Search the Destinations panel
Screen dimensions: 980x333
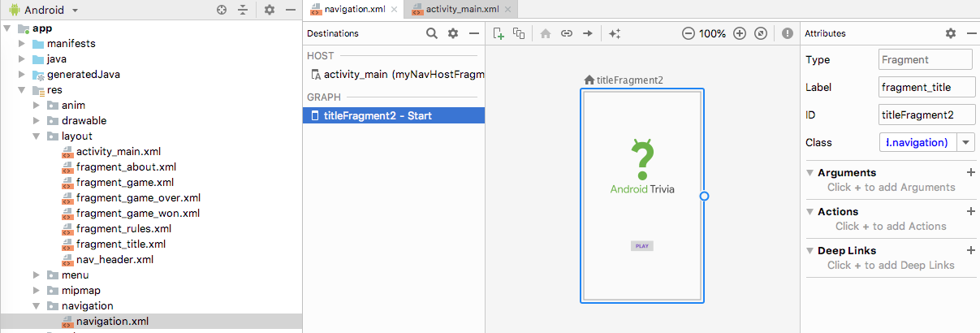pos(433,34)
